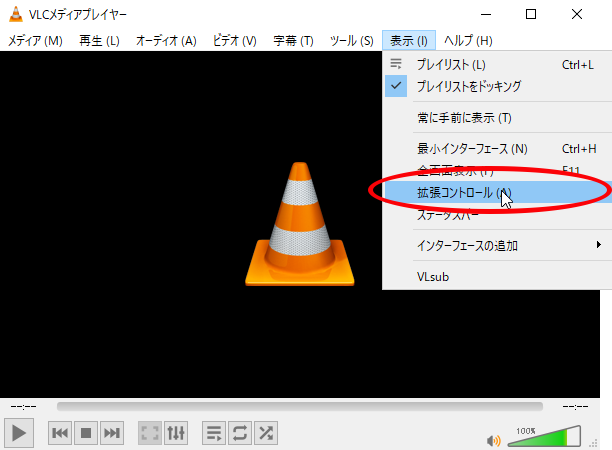
Task: Choose 最小インターフェース (N) menu item
Action: 471,149
